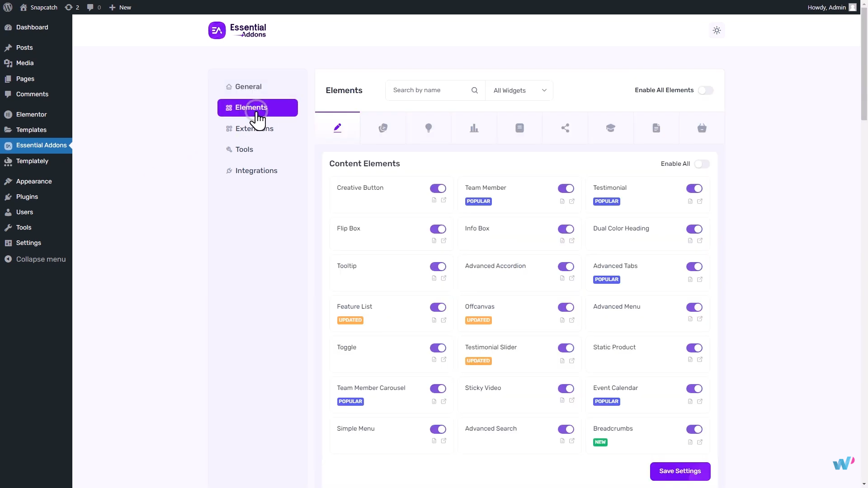This screenshot has height=488, width=868.
Task: Open Creative Button demo link icon
Action: click(x=443, y=200)
